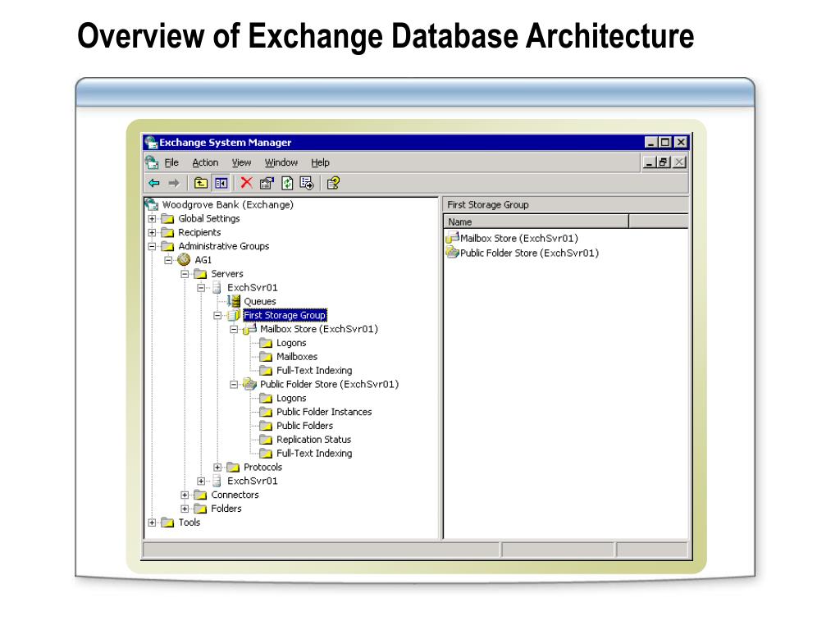Open the File menu
840x630 pixels.
[171, 162]
